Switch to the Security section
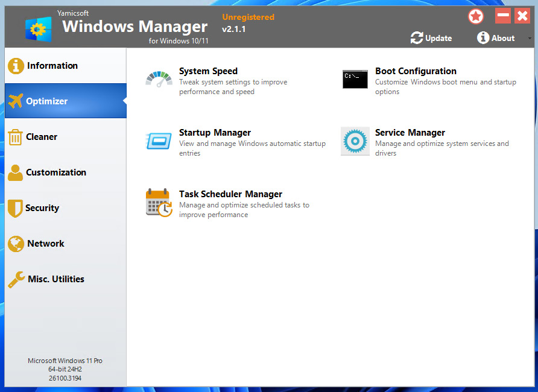The image size is (538, 392). coord(66,208)
